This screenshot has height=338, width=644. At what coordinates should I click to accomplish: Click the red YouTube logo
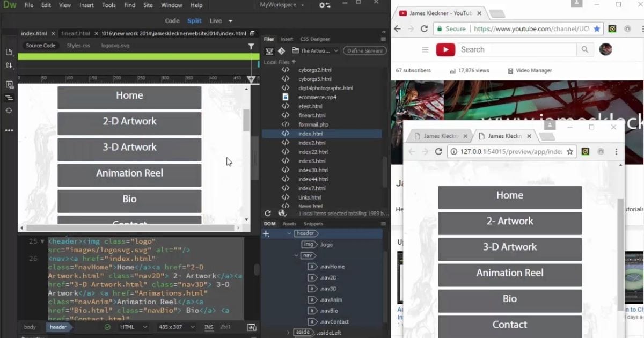445,50
